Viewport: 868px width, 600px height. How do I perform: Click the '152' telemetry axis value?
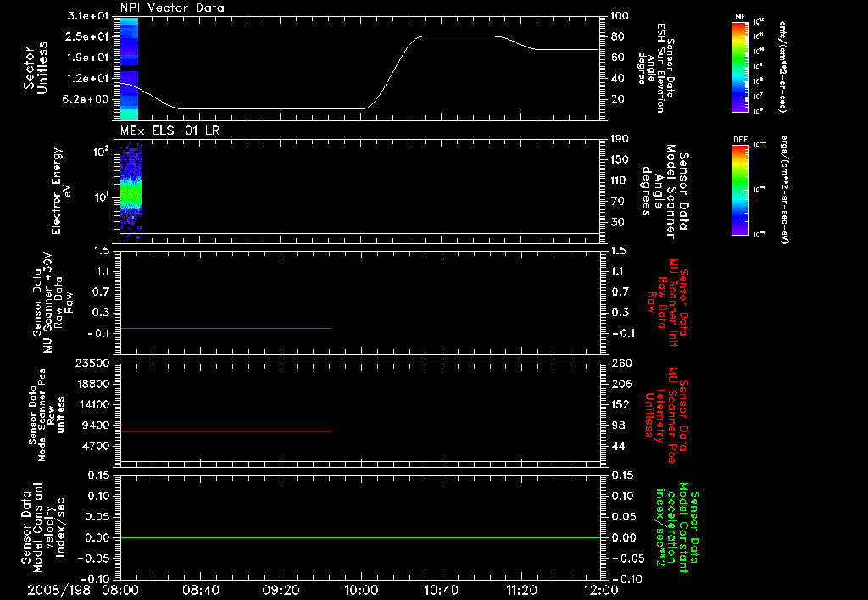pyautogui.click(x=621, y=404)
